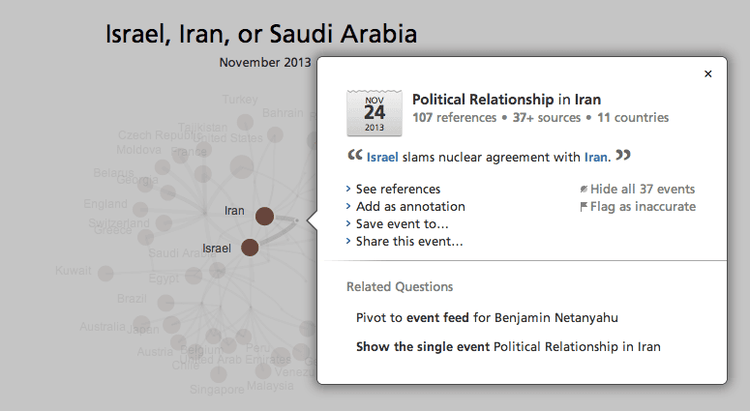
Task: Click the Israel link in the quote
Action: [x=382, y=157]
